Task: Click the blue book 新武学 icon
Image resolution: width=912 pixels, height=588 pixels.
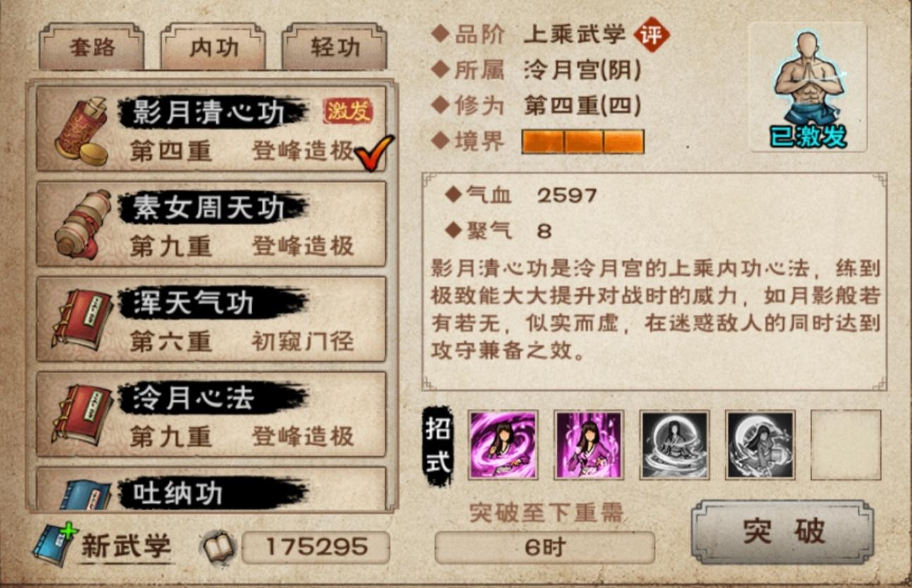Action: pos(54,544)
